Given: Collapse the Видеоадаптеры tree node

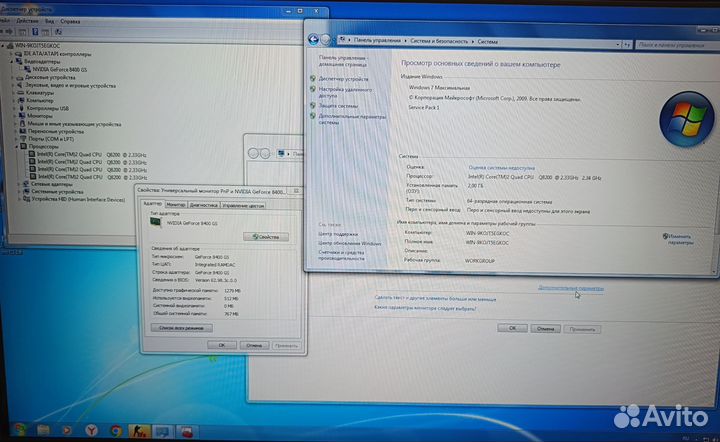Looking at the screenshot, I should point(11,61).
